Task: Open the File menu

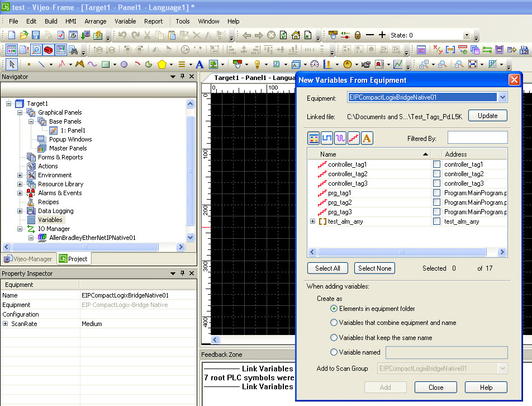Action: point(13,21)
